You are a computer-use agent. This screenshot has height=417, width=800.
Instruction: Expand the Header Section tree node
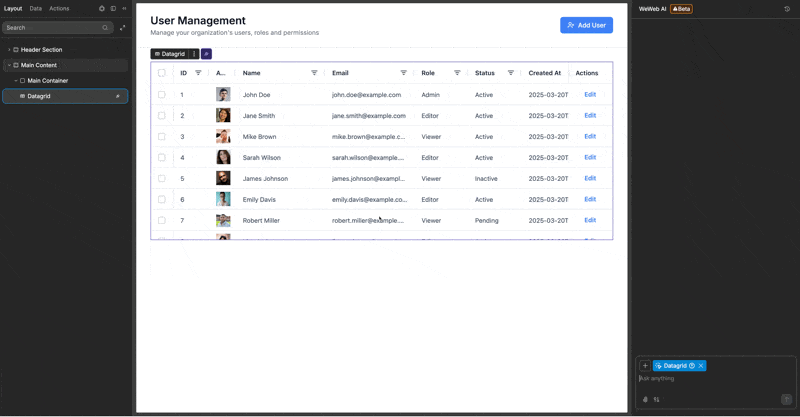(x=9, y=50)
